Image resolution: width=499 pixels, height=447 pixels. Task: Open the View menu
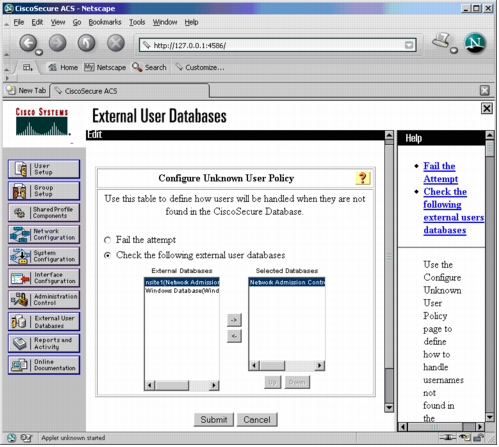click(x=58, y=22)
